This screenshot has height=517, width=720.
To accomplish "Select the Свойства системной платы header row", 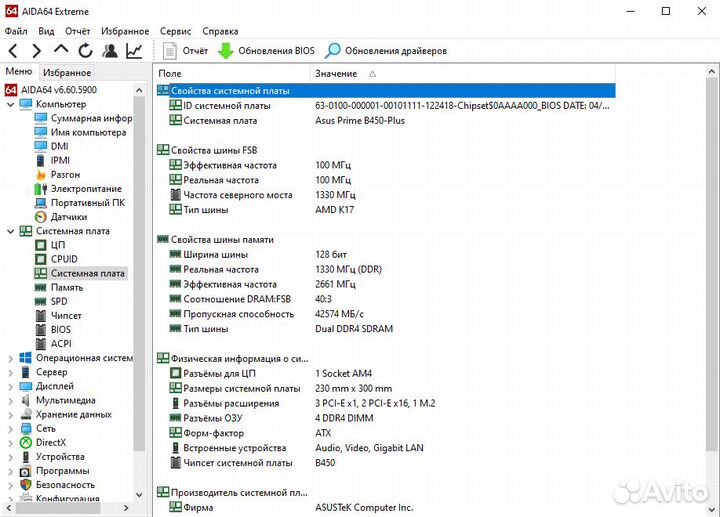I will pos(386,91).
